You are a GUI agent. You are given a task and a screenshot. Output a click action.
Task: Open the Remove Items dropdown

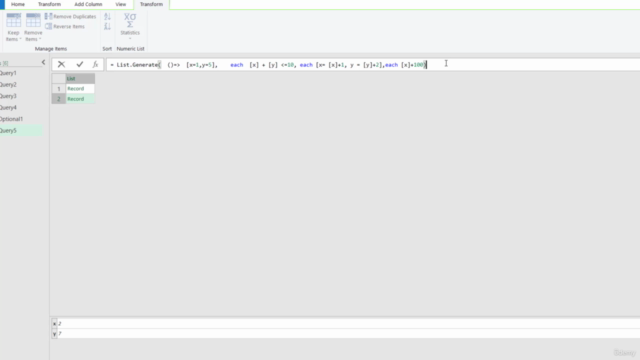[x=33, y=27]
